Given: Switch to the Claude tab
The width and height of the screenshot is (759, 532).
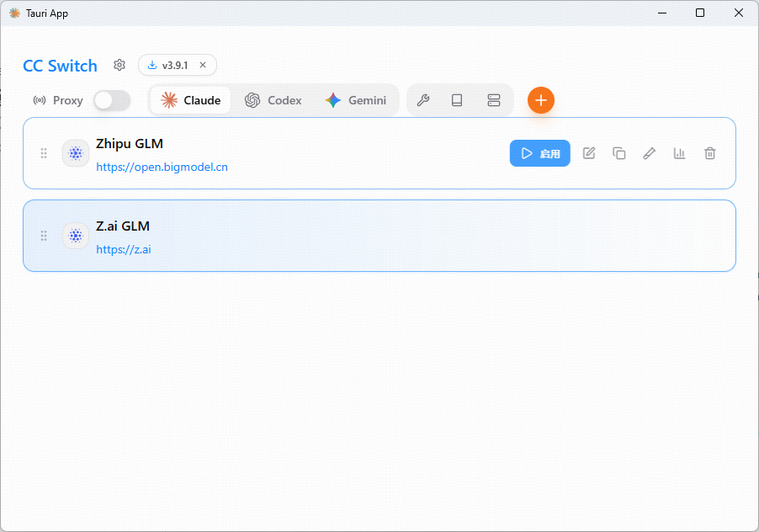Looking at the screenshot, I should [191, 100].
